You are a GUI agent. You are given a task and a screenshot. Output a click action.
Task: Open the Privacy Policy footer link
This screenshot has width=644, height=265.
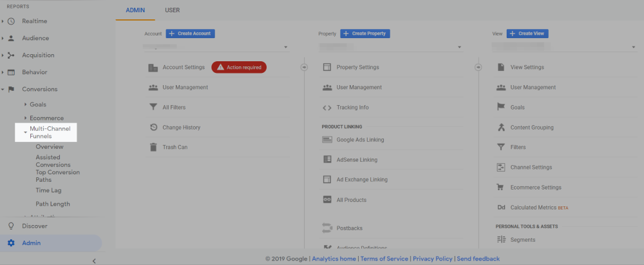pos(433,259)
